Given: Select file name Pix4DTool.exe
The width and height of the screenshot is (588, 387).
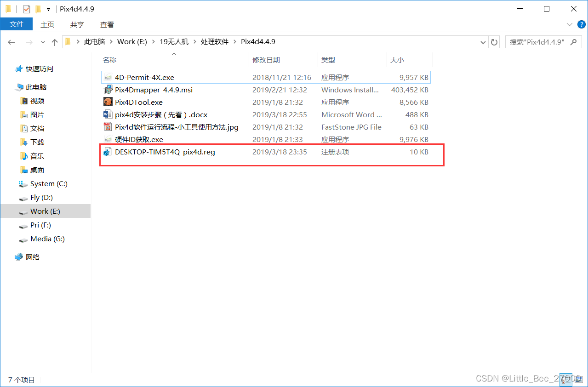Looking at the screenshot, I should (x=139, y=102).
